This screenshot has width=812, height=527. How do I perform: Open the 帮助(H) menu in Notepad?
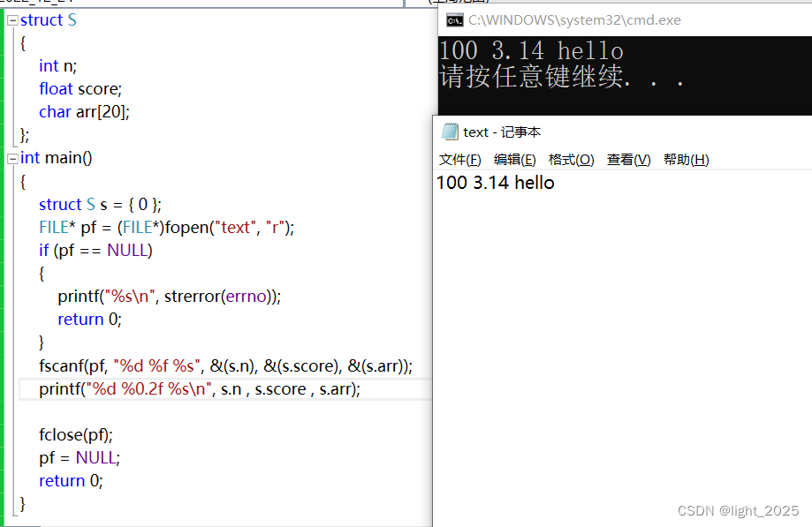(x=687, y=160)
